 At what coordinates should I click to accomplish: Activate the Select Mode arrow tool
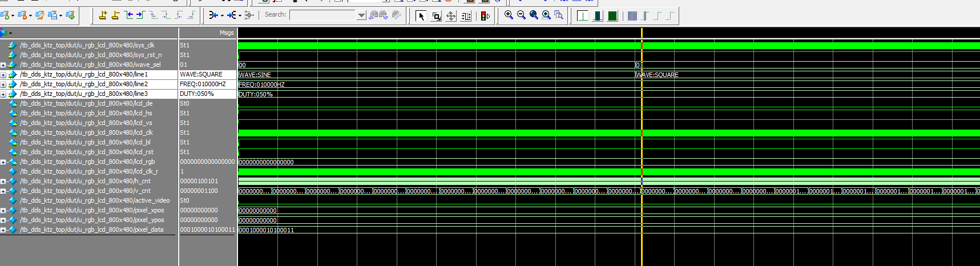click(421, 16)
